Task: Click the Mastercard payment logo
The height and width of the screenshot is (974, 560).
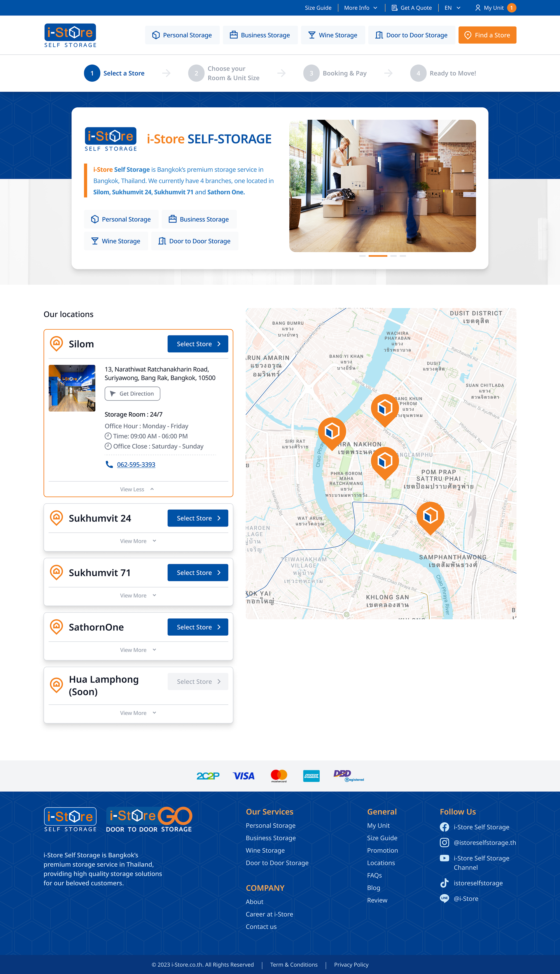Action: (279, 776)
